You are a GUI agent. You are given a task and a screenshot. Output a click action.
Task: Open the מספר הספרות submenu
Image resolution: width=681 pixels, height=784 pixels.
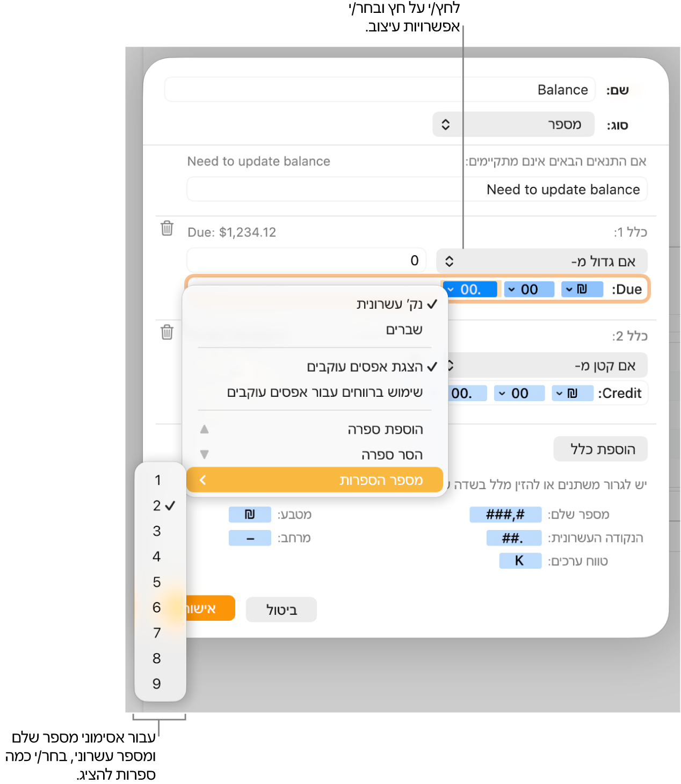[315, 480]
